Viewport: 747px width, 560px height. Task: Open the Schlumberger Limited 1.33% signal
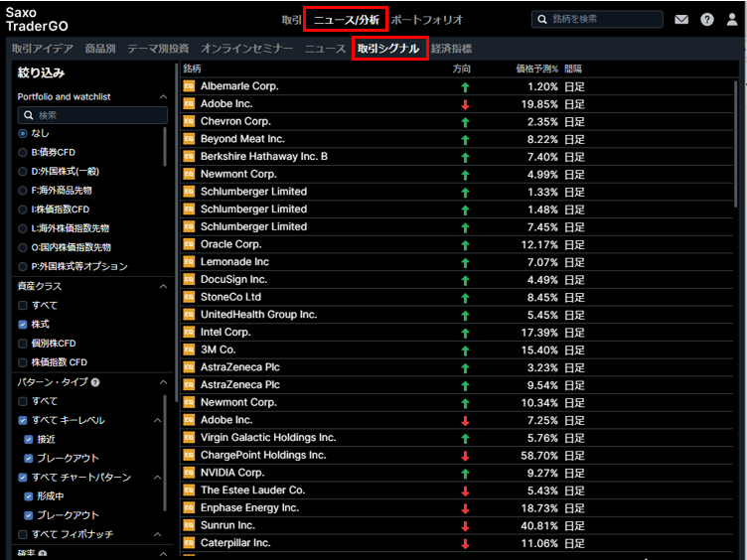click(457, 192)
